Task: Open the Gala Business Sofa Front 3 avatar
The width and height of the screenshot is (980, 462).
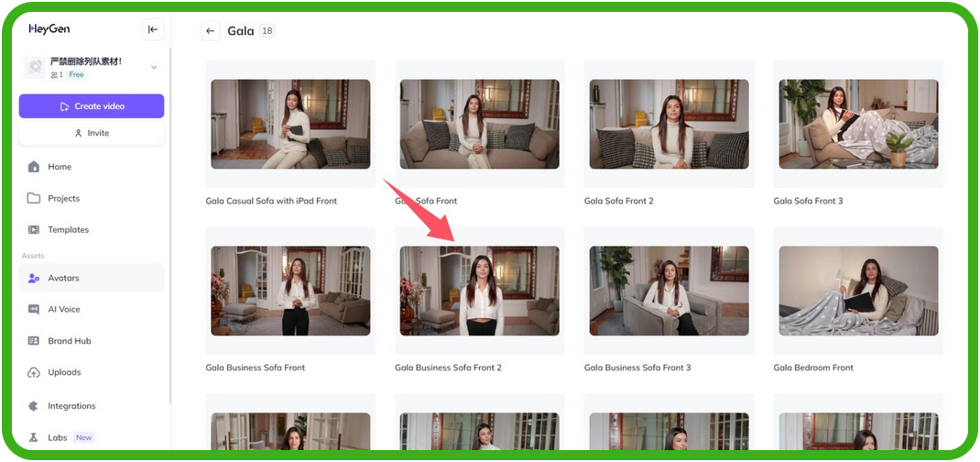Action: coord(669,291)
